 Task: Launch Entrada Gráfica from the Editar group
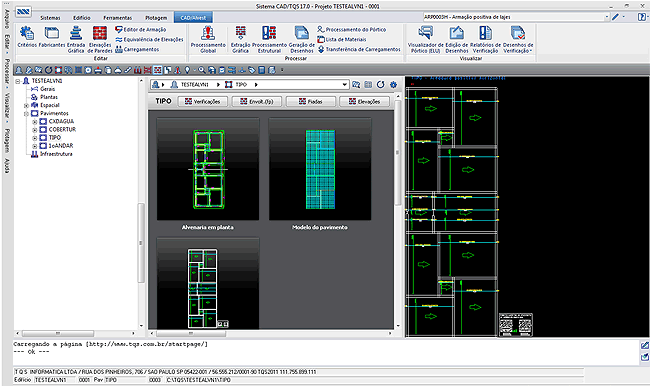tap(76, 39)
